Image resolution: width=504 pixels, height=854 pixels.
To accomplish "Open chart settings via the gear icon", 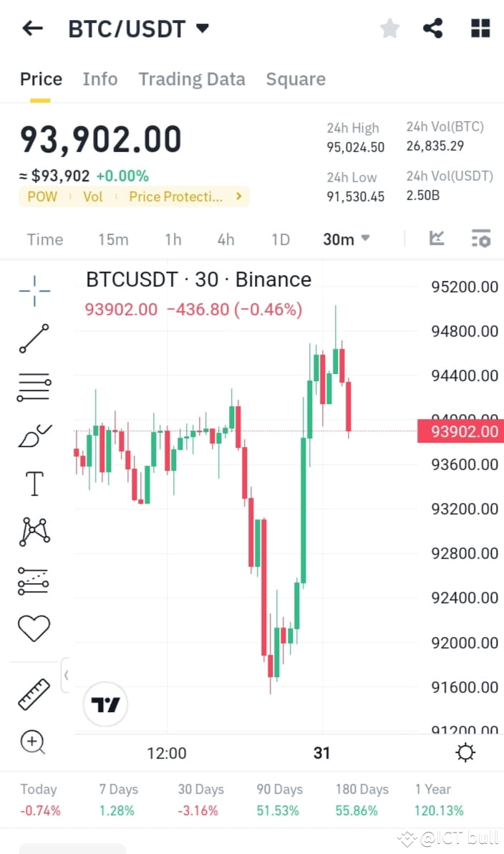I will [465, 752].
